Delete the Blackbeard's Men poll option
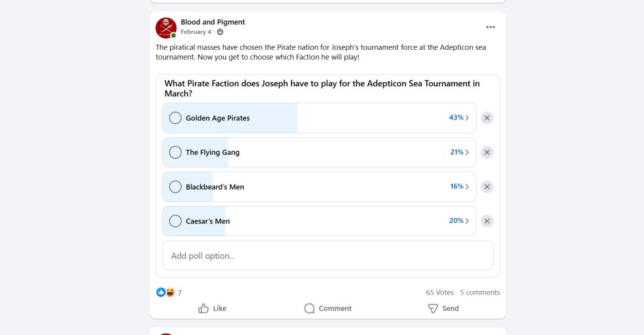Screen dimensions: 644x335 tap(487, 187)
